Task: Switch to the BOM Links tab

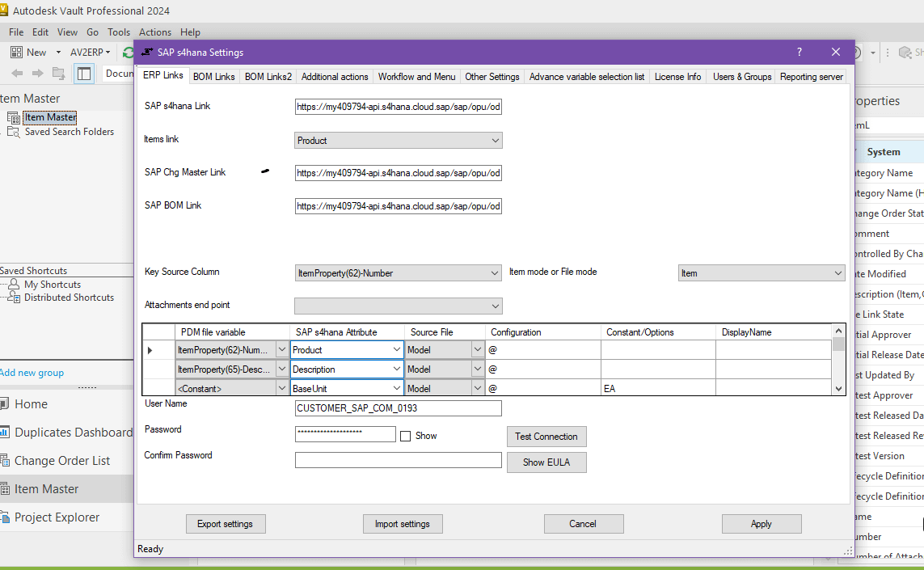Action: (x=213, y=76)
